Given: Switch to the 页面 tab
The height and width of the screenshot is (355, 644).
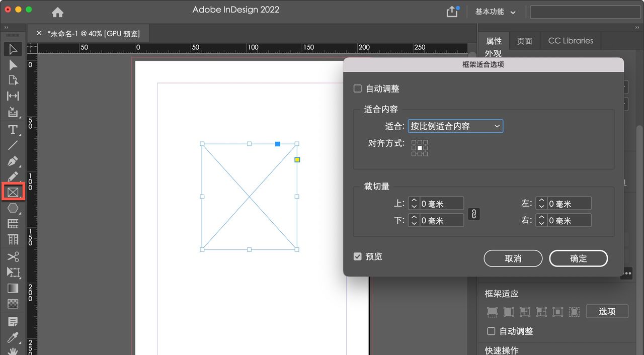Looking at the screenshot, I should (x=525, y=41).
